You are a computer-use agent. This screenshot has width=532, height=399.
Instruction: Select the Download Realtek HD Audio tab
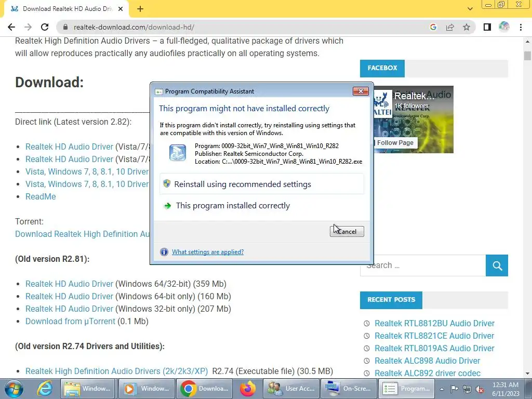[66, 9]
